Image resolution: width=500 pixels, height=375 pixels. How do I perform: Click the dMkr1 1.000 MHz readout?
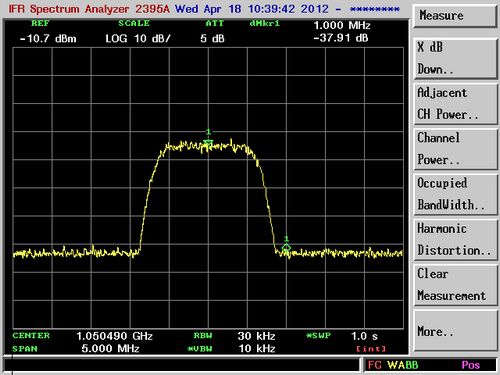(342, 25)
